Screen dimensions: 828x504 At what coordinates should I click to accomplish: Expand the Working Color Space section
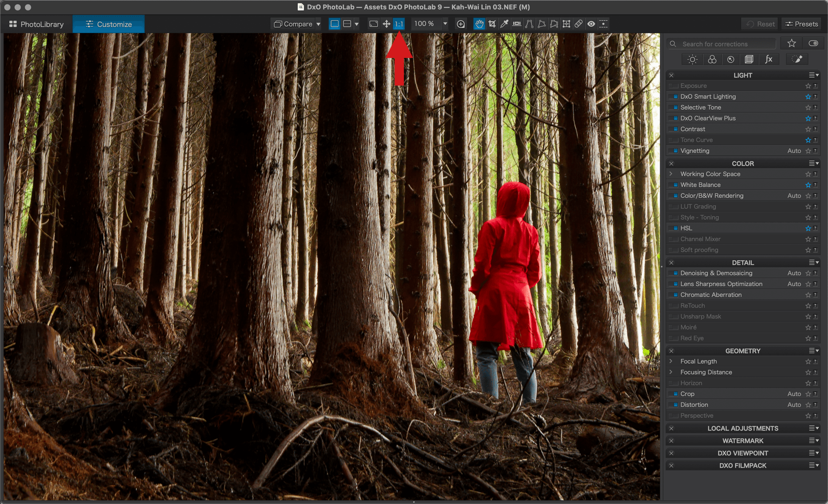pyautogui.click(x=671, y=174)
